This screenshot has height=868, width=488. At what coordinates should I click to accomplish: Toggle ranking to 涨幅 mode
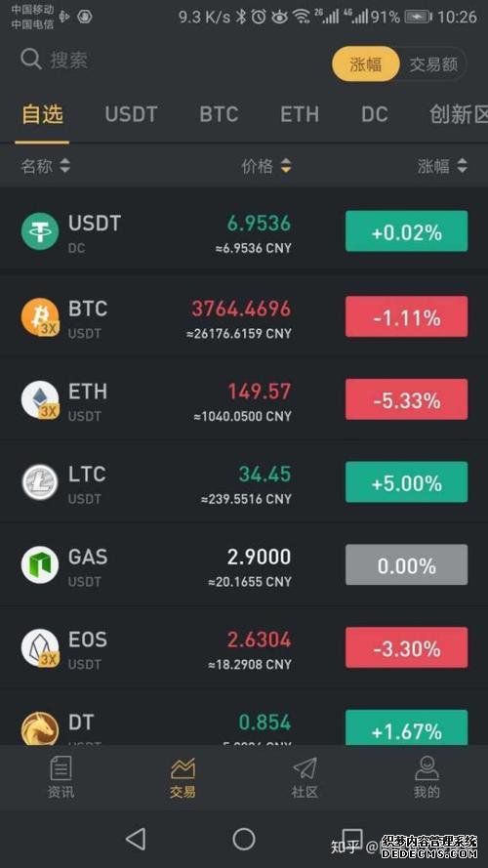366,63
